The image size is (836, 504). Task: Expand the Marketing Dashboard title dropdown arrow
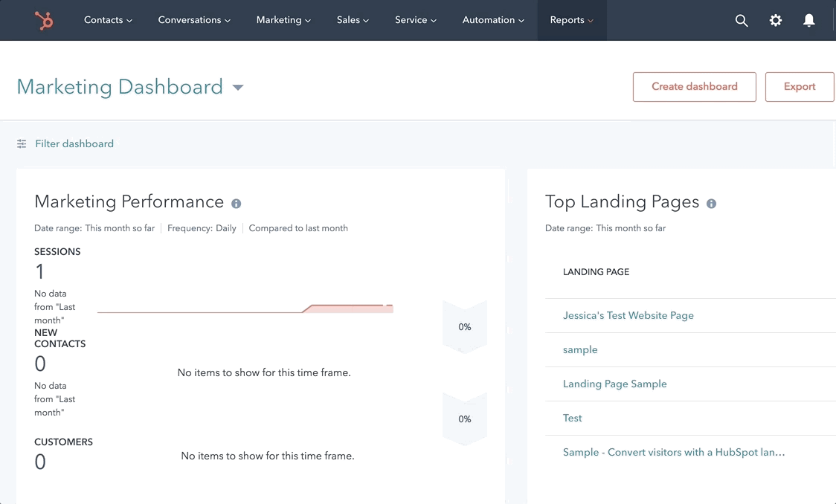(x=238, y=88)
